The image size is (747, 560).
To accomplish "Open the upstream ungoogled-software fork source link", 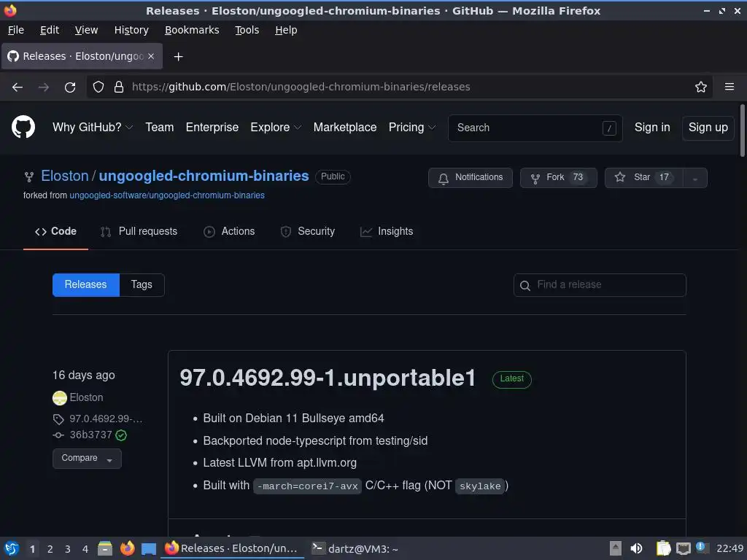I will point(167,195).
